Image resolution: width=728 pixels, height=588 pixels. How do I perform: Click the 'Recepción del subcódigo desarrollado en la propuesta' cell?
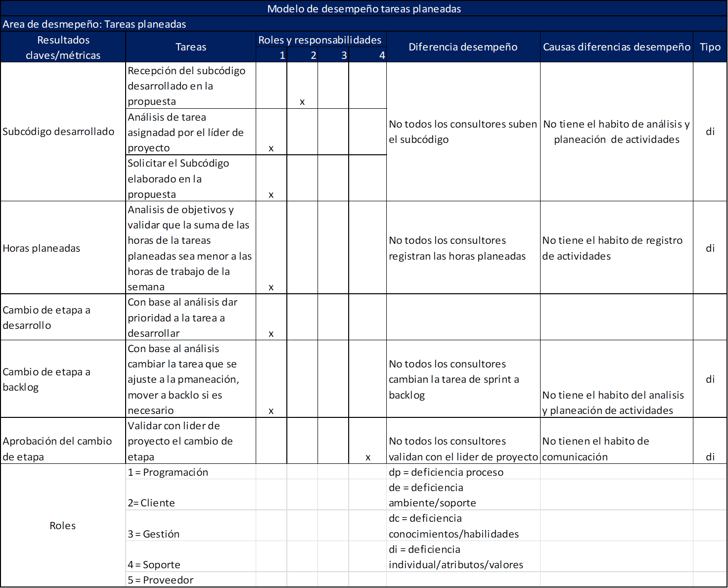[x=191, y=86]
